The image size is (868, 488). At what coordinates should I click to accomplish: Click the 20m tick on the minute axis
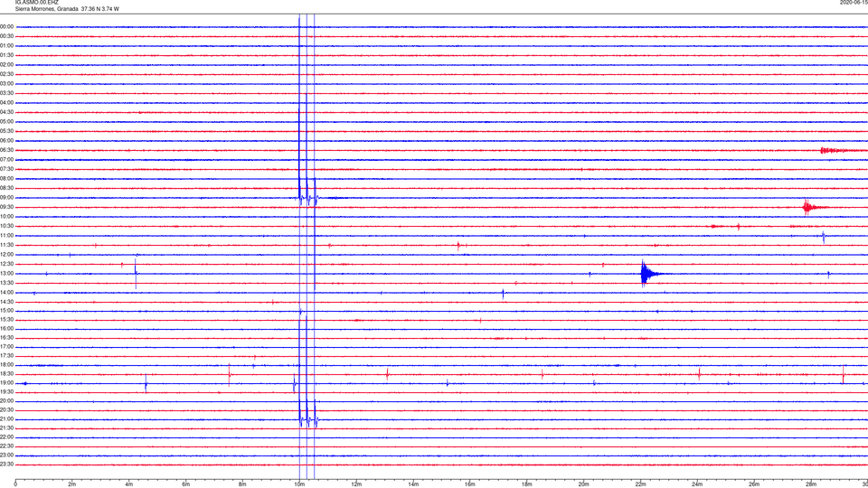(583, 484)
